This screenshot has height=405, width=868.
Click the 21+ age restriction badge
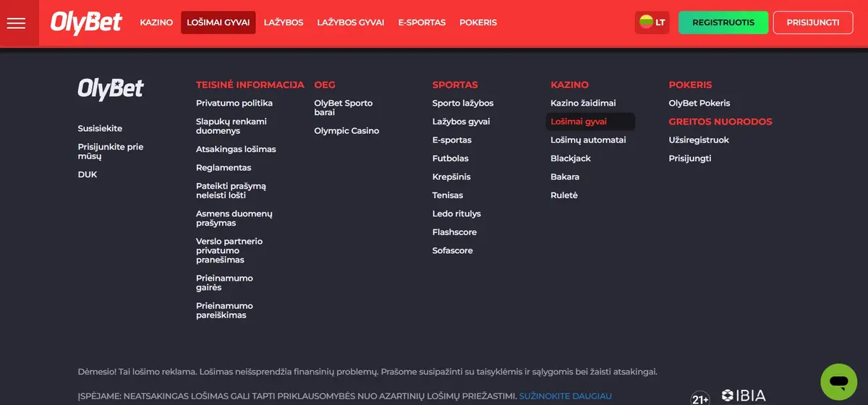pos(700,398)
